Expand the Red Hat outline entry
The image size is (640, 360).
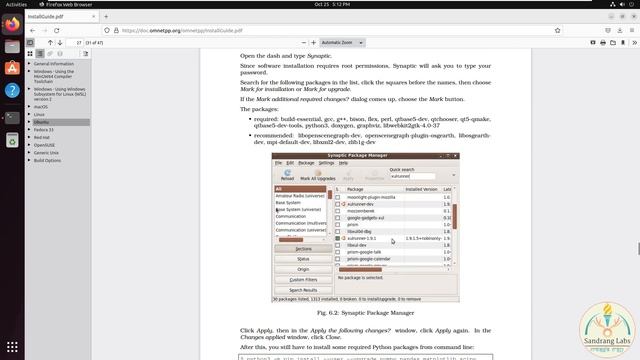coord(29,137)
